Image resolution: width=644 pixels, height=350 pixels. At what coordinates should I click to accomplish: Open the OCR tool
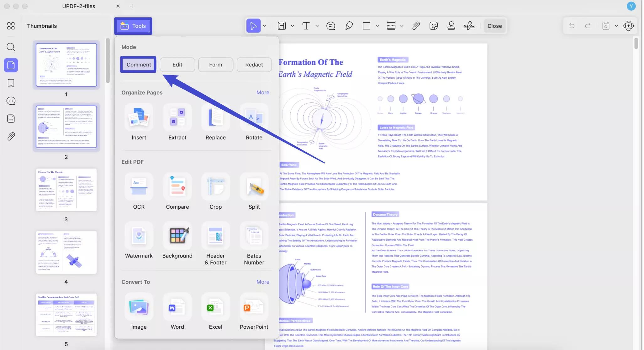pyautogui.click(x=139, y=187)
